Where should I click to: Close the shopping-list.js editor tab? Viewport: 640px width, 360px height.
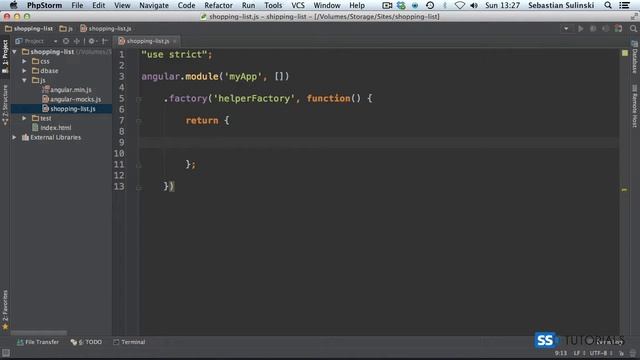tap(175, 41)
